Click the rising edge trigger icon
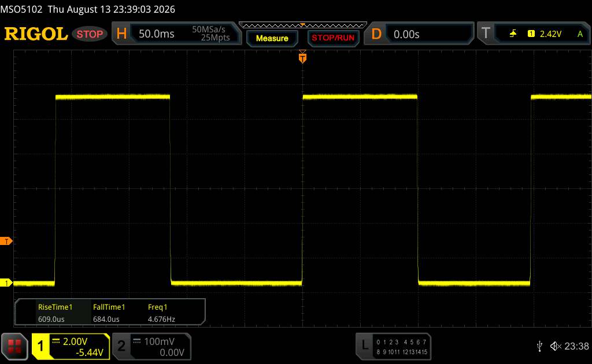 pos(513,34)
